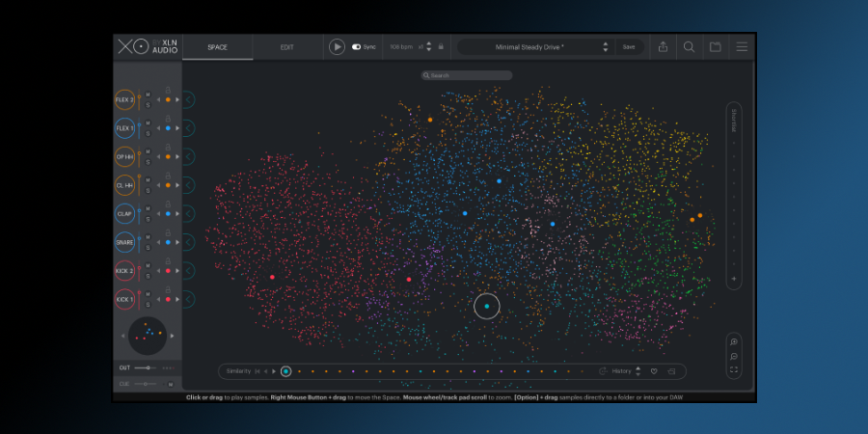Expand the CL HH channel chevron
This screenshot has width=868, height=434.
click(x=188, y=185)
